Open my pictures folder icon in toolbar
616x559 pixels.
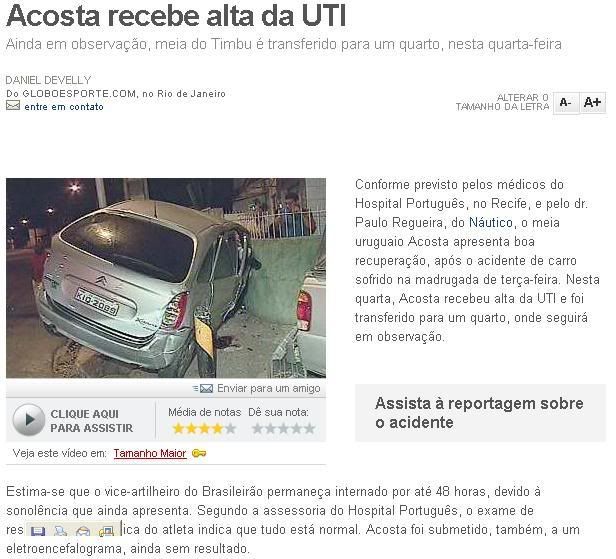pos(106,532)
